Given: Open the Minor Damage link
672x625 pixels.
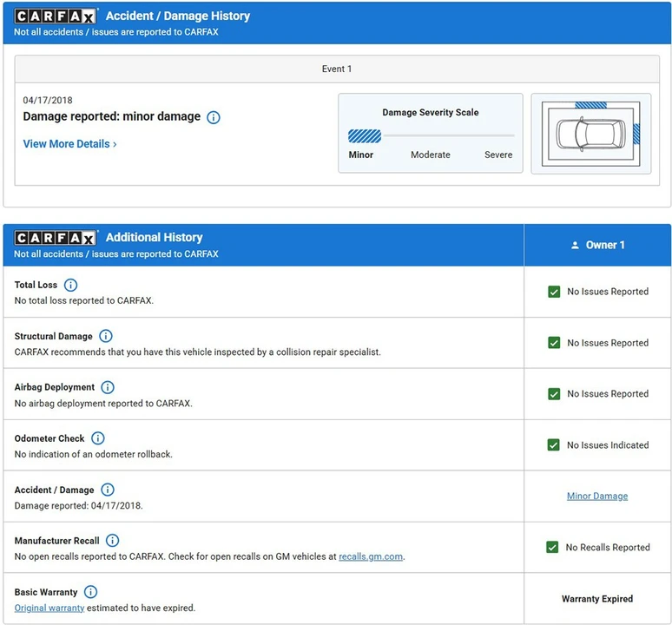Looking at the screenshot, I should pos(597,496).
